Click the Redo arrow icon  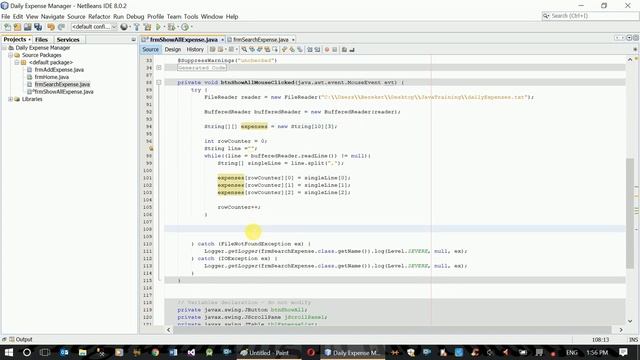(61, 27)
